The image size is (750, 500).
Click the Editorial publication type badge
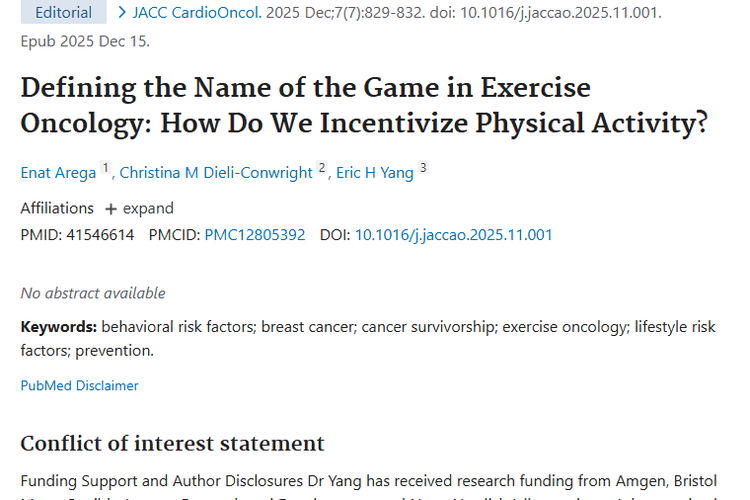pos(63,13)
